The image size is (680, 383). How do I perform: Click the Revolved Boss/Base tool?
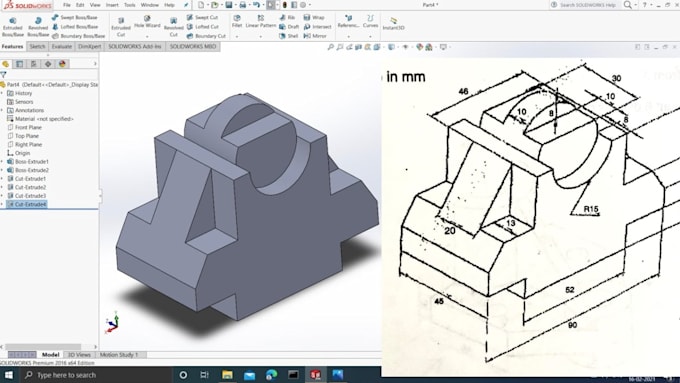[x=38, y=27]
